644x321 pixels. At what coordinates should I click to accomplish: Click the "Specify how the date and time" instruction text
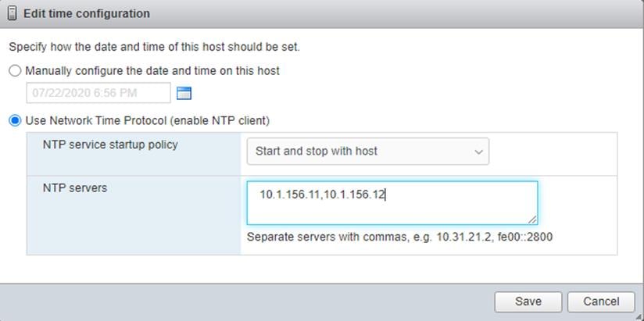[x=154, y=47]
